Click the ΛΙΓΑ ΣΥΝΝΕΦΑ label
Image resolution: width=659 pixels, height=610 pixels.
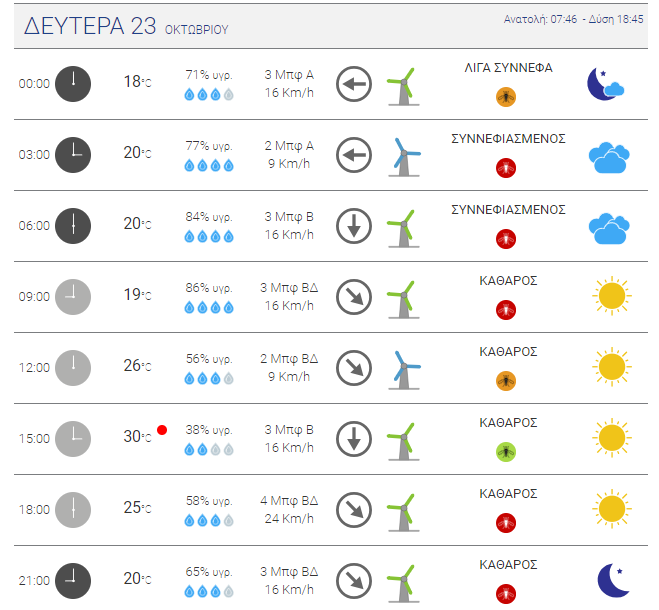508,68
